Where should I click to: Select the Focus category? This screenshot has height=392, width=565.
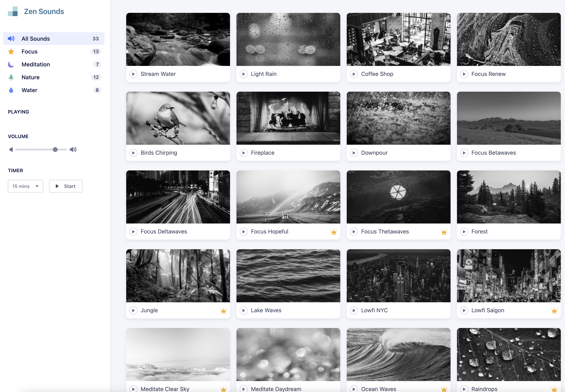pos(29,52)
